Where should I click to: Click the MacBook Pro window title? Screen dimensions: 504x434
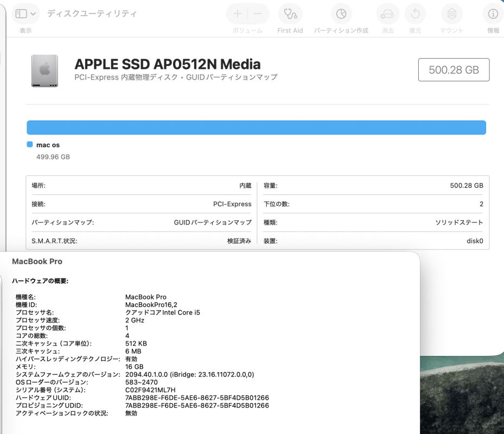[x=37, y=261]
